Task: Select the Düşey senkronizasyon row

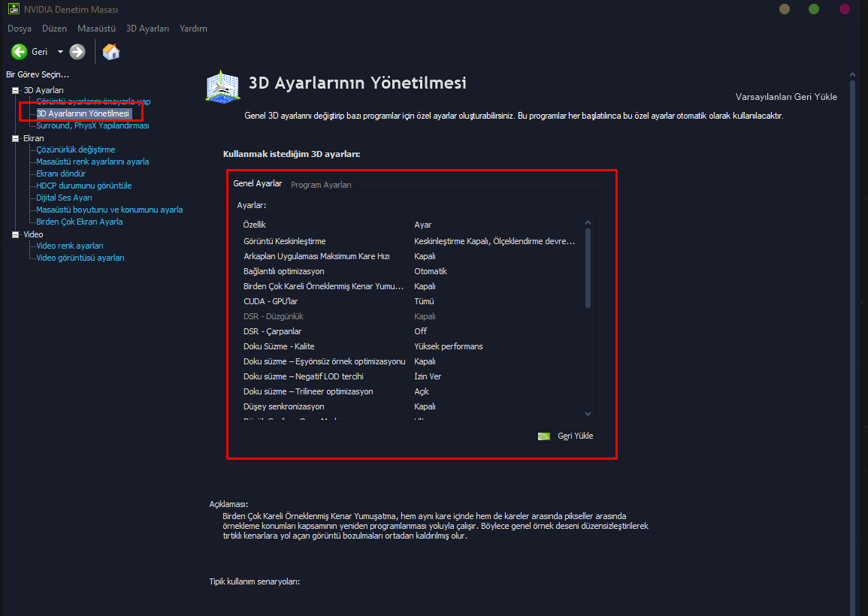Action: point(411,406)
